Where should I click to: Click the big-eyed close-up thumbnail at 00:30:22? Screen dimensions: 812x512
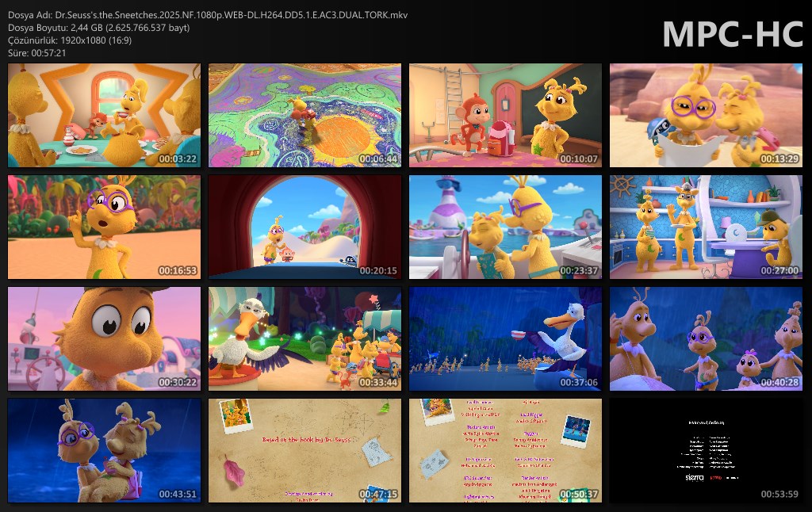pyautogui.click(x=104, y=339)
